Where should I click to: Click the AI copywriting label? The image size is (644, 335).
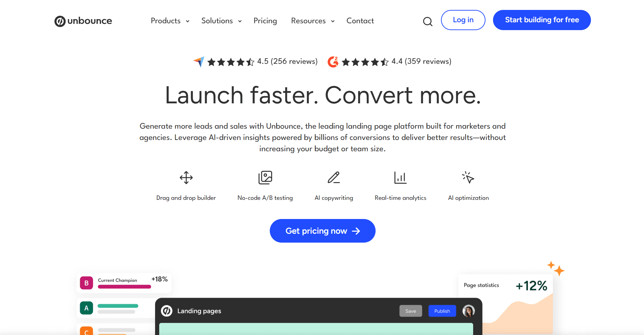[x=334, y=198]
